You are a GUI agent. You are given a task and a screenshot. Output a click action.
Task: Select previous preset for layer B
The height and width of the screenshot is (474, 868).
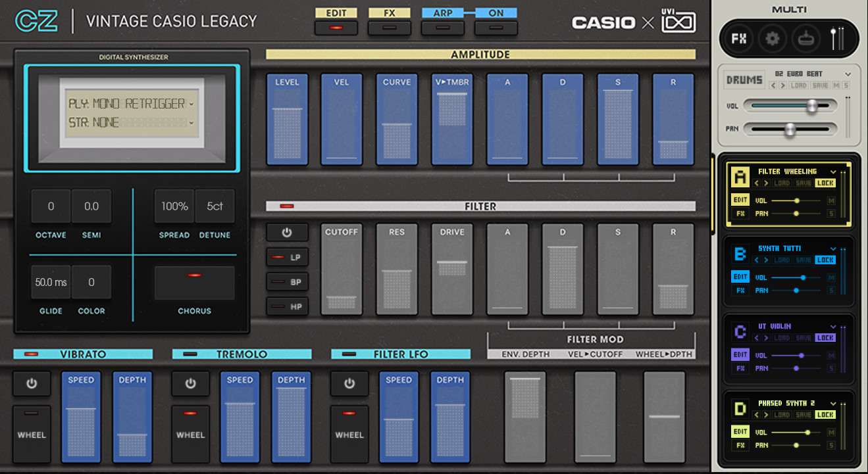pyautogui.click(x=756, y=260)
